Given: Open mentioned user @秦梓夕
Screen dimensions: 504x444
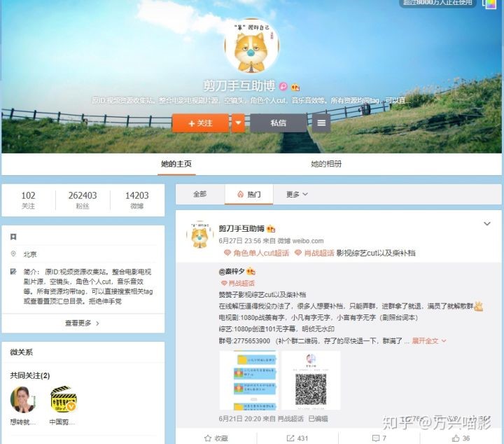Looking at the screenshot, I should 232,272.
